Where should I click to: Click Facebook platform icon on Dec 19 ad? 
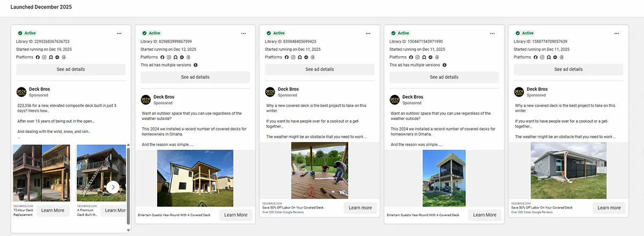38,57
